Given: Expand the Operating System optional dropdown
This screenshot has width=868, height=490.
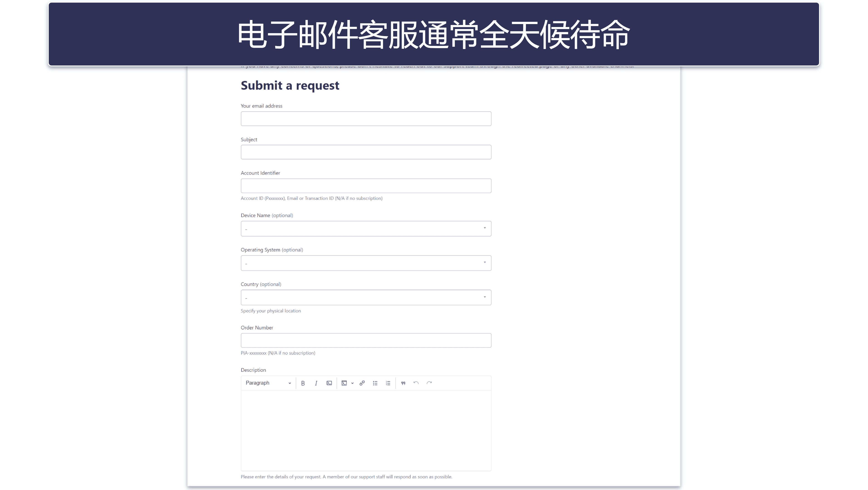Looking at the screenshot, I should tap(366, 263).
